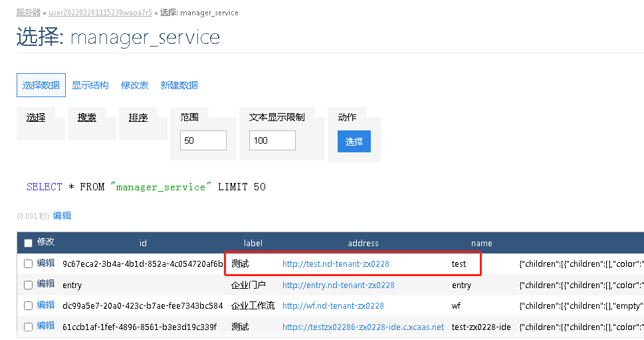Open the 修改表 tab

point(135,85)
